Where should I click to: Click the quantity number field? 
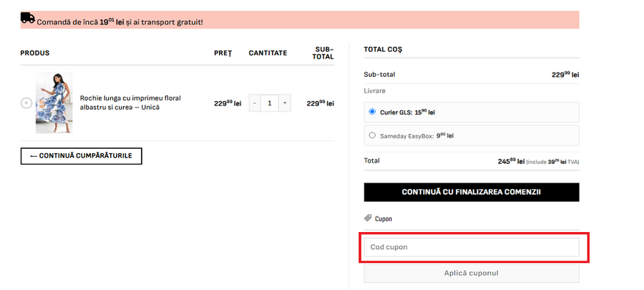[x=270, y=103]
